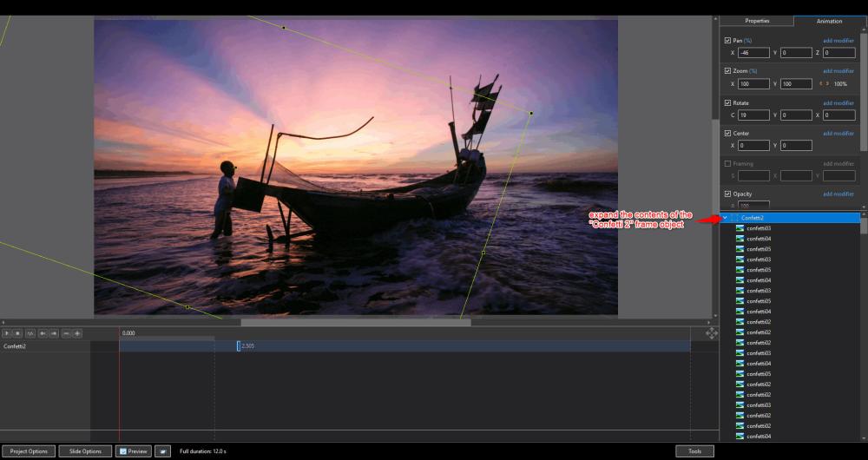Click the Zoom proportions link icon
This screenshot has width=868, height=460.
pos(825,84)
